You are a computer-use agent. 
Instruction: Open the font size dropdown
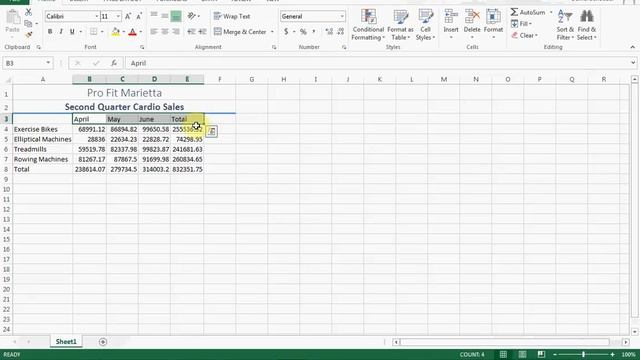(118, 16)
